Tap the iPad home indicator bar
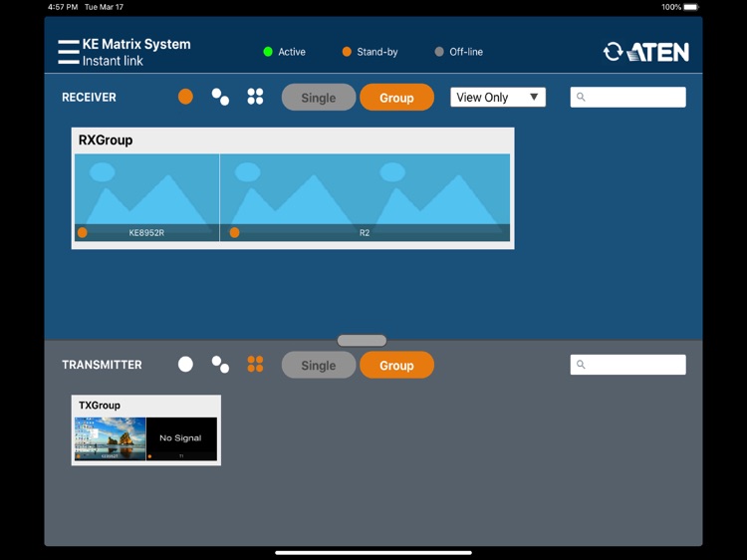Image resolution: width=747 pixels, height=560 pixels. click(373, 553)
